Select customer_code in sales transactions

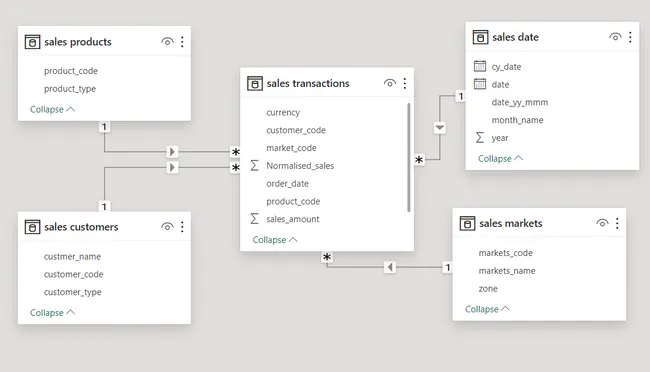coord(296,130)
